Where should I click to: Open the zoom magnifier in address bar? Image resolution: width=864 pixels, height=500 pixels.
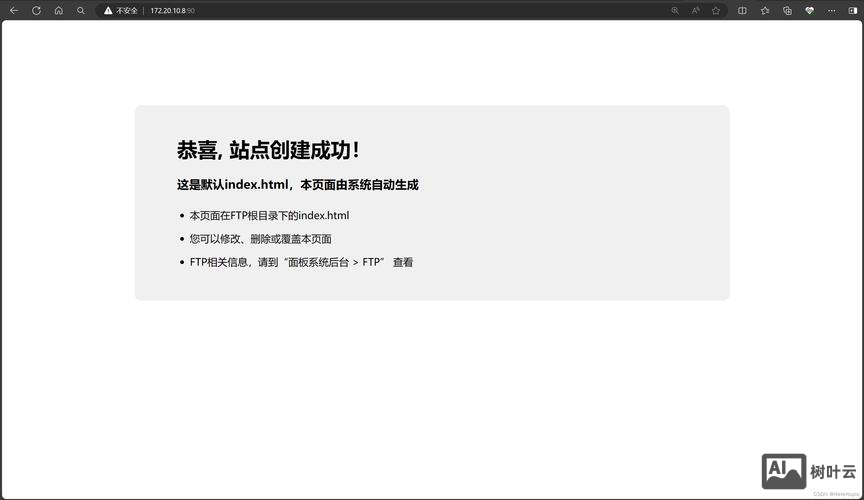[x=674, y=10]
